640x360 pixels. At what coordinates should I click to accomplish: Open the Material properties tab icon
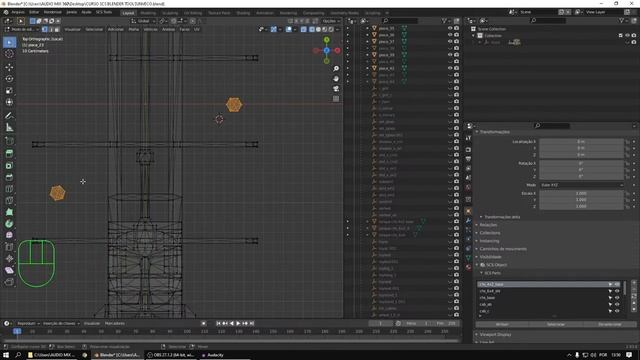click(x=469, y=267)
